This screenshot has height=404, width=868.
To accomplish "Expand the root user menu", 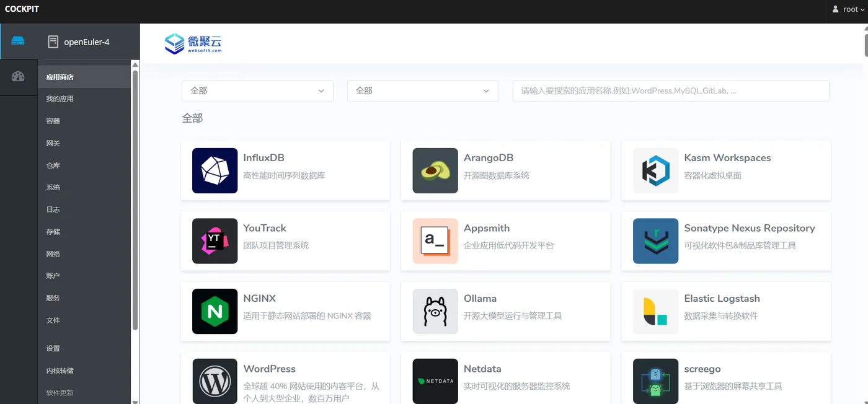I will pyautogui.click(x=848, y=9).
